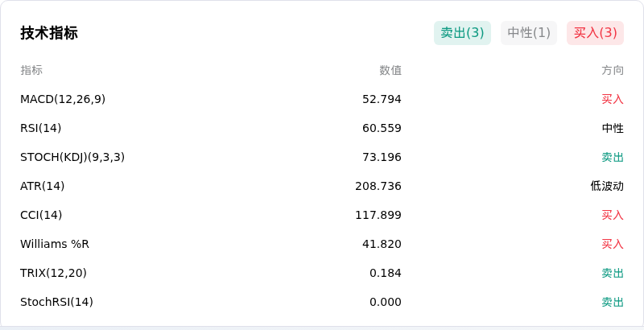The width and height of the screenshot is (644, 330).
Task: Click the ATR(14) indicator label
Action: pyautogui.click(x=43, y=186)
